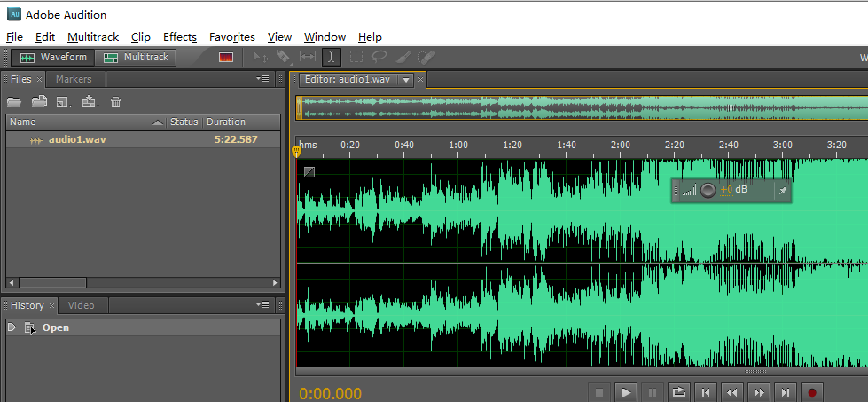The image size is (868, 402).
Task: Select the Spot Healing Brush tool
Action: tap(426, 57)
